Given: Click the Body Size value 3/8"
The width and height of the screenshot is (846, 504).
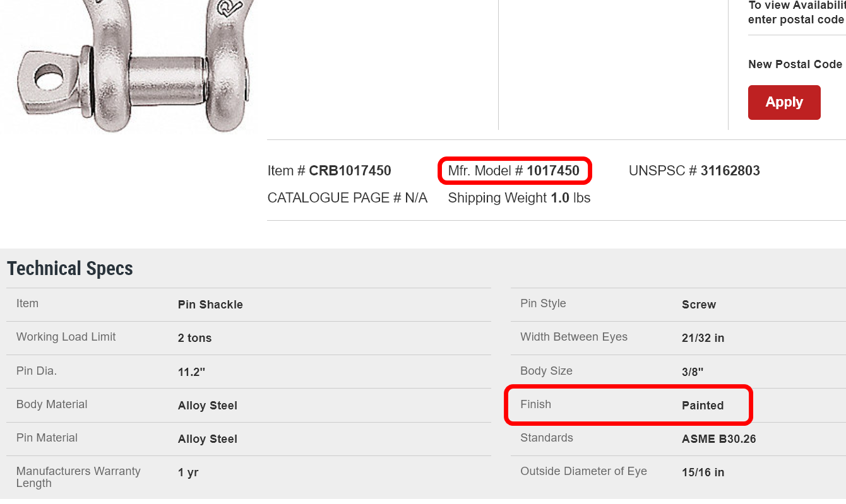Looking at the screenshot, I should (x=693, y=372).
